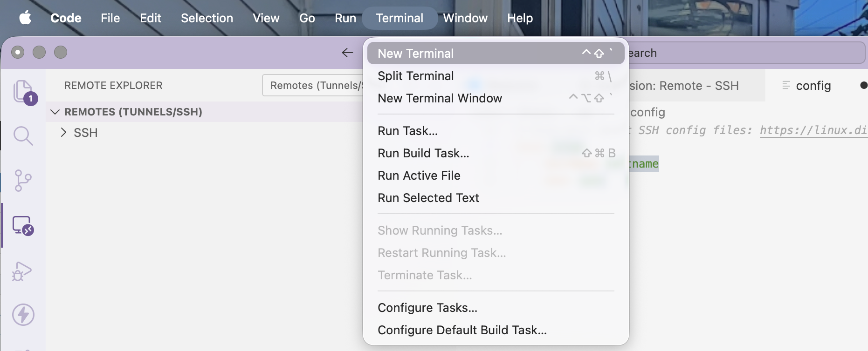Open the Help menu
The width and height of the screenshot is (868, 351).
pyautogui.click(x=520, y=18)
